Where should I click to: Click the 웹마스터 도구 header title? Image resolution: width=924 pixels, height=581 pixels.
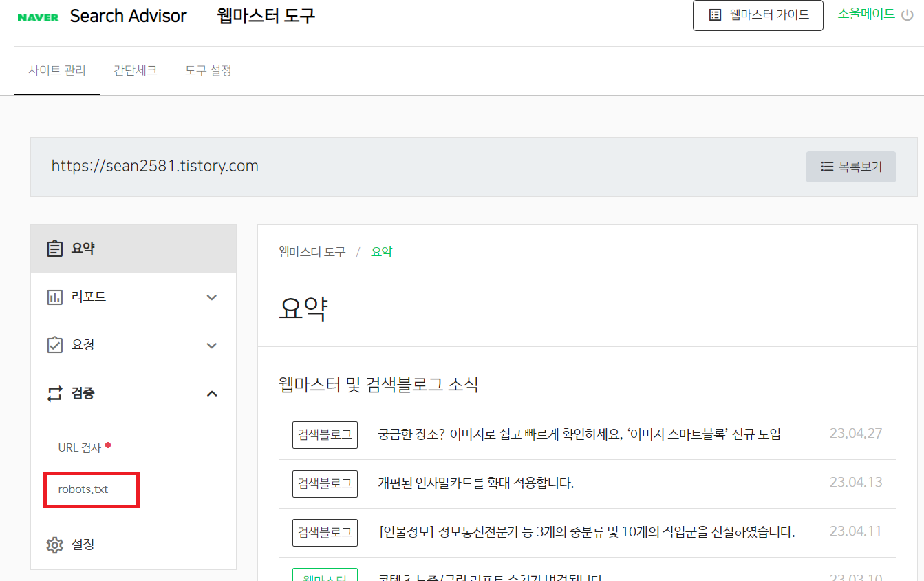pos(266,16)
